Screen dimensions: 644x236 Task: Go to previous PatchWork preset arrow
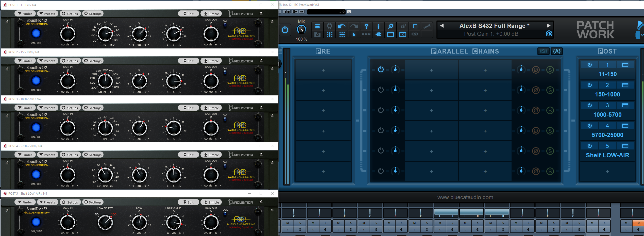click(x=442, y=26)
